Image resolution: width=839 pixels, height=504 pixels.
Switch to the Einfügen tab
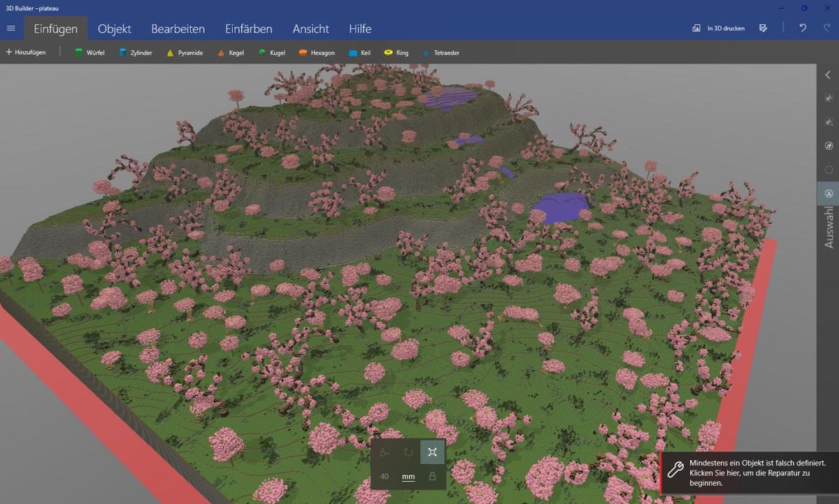(x=55, y=29)
